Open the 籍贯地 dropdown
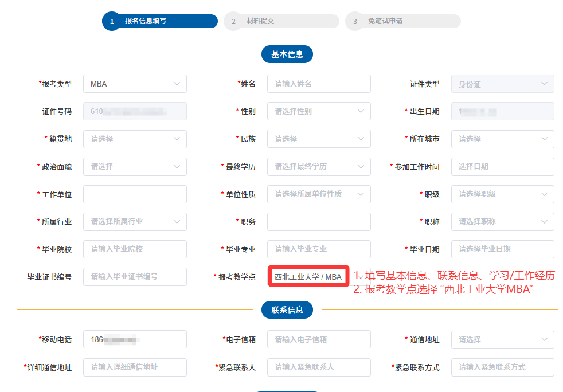The width and height of the screenshot is (563, 392). click(134, 139)
